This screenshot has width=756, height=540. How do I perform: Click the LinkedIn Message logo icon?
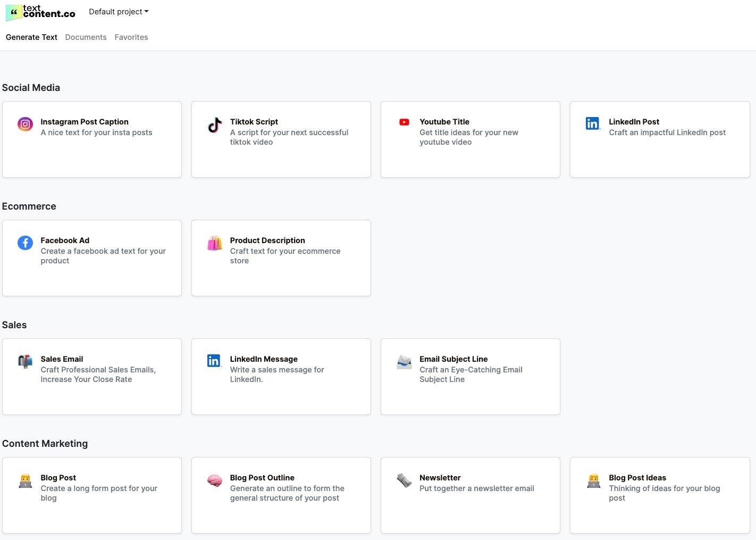point(214,361)
